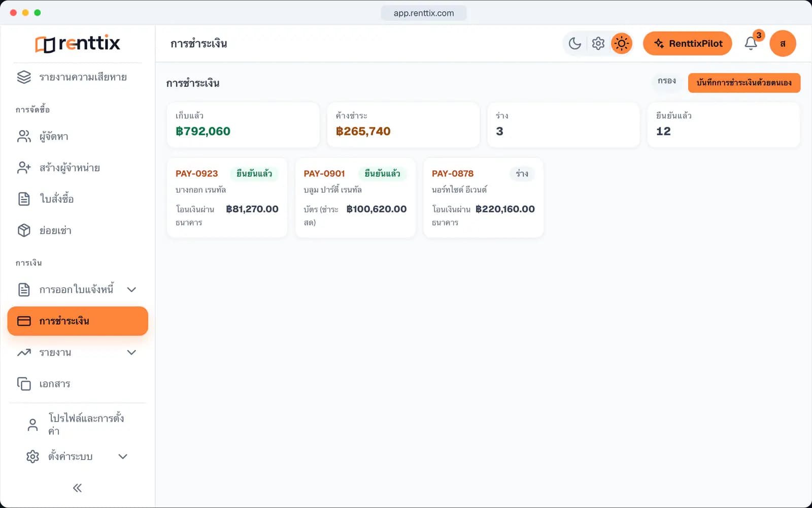Expand การออกใบแจ้งหนี้ chevron
812x508 pixels.
click(x=131, y=290)
